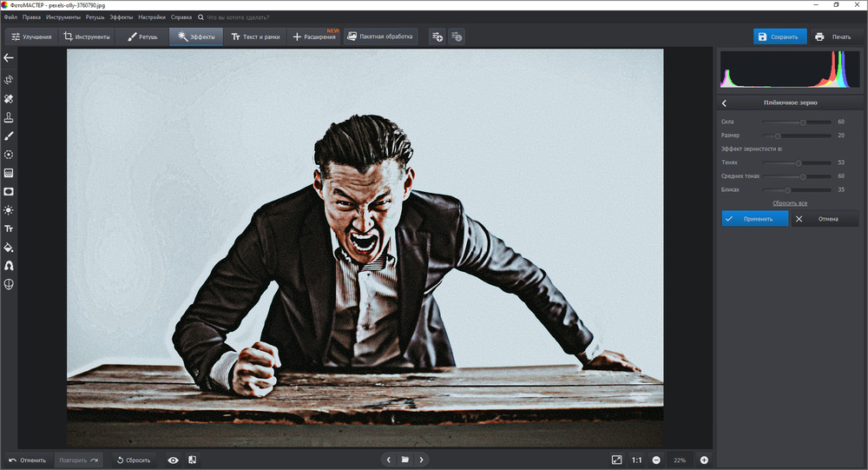Click the Применить button
Screen dimensions: 868x470
tap(754, 219)
